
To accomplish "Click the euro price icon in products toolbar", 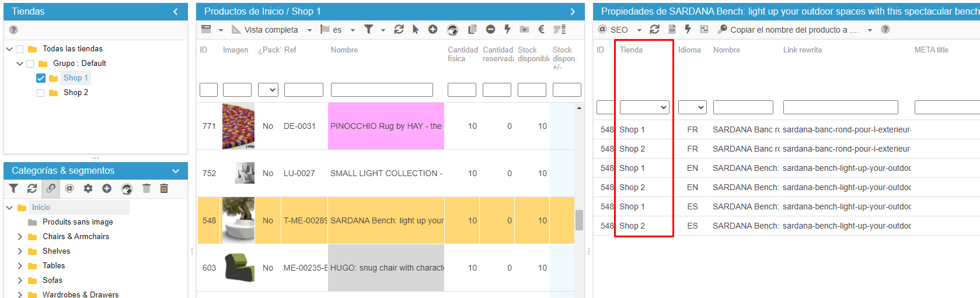I will [541, 29].
